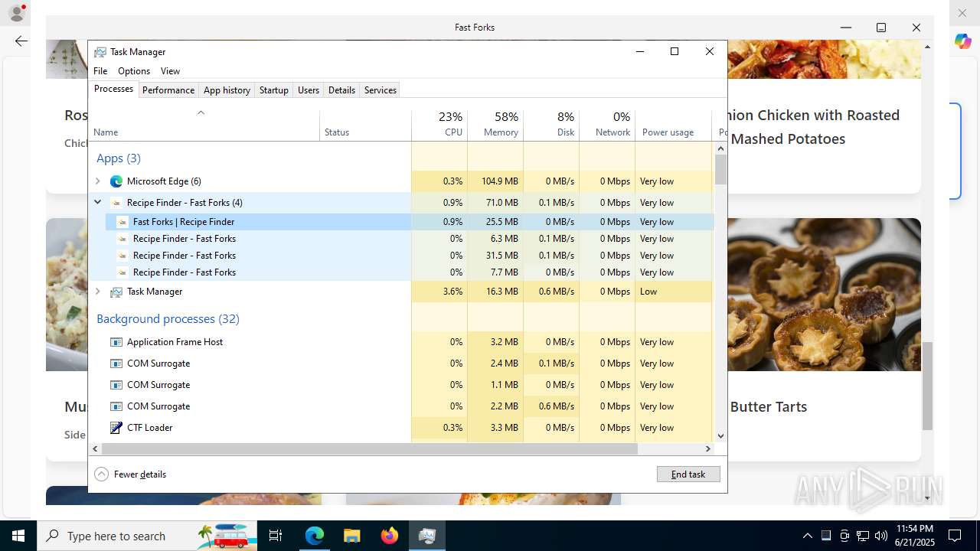The width and height of the screenshot is (980, 551).
Task: Click the Task Manager process row icon
Action: pos(116,292)
